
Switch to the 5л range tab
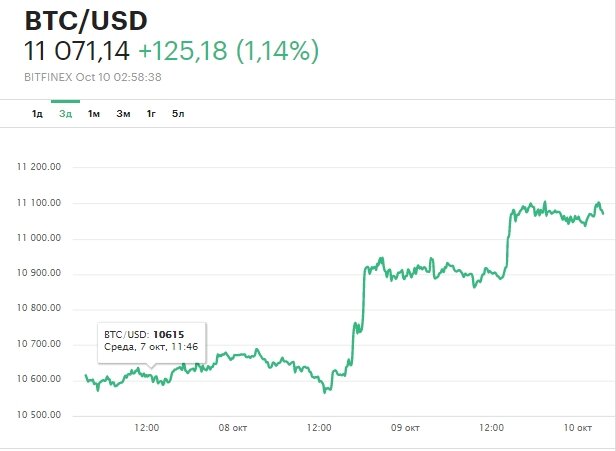click(x=178, y=114)
